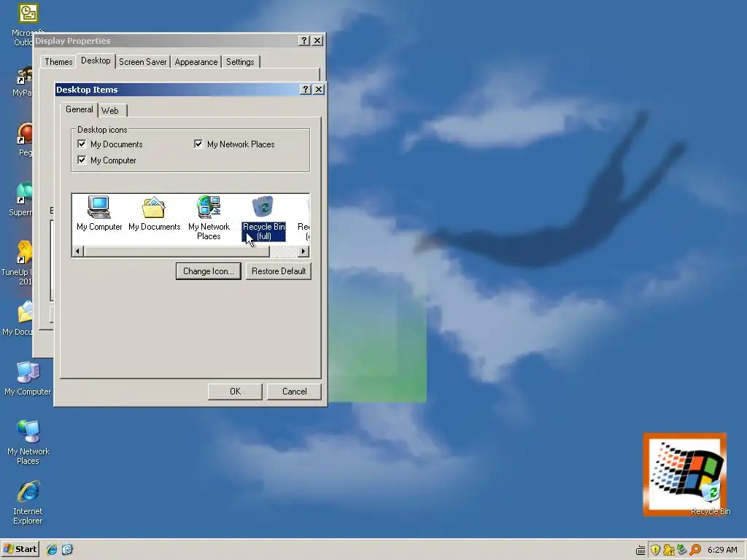Click the Desktop Items help question button
The height and width of the screenshot is (560, 747).
pos(306,90)
